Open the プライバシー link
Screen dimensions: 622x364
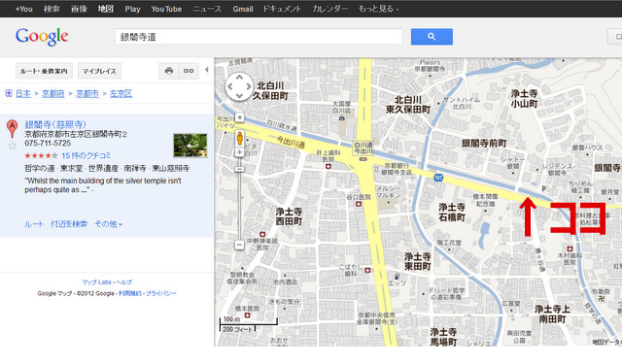click(160, 293)
